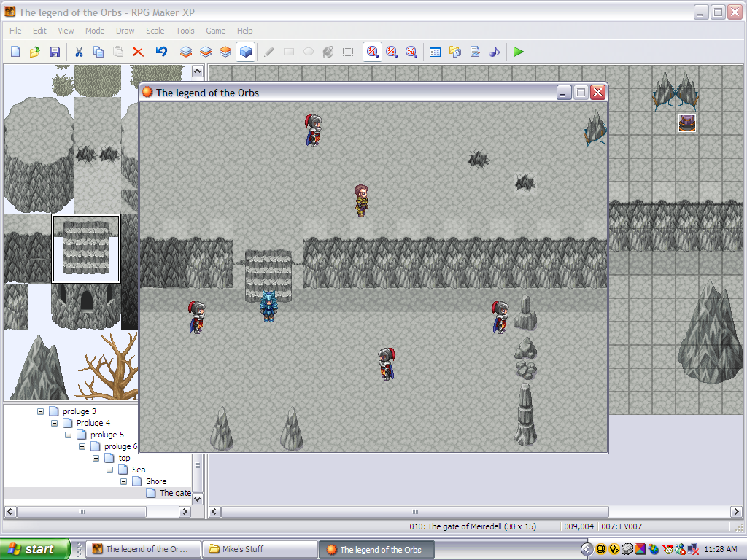Collapse the proluge 3 tree node
Image resolution: width=747 pixels, height=560 pixels.
(x=41, y=411)
